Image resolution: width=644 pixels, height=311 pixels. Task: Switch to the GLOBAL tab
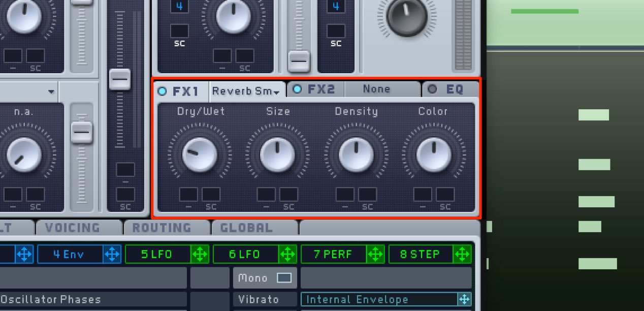click(x=247, y=228)
